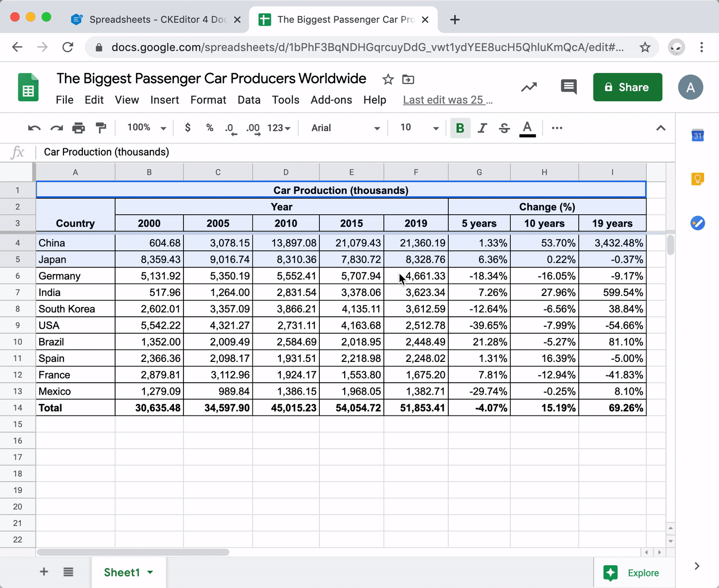The height and width of the screenshot is (588, 719).
Task: Select cell with 51,853.41
Action: point(416,408)
